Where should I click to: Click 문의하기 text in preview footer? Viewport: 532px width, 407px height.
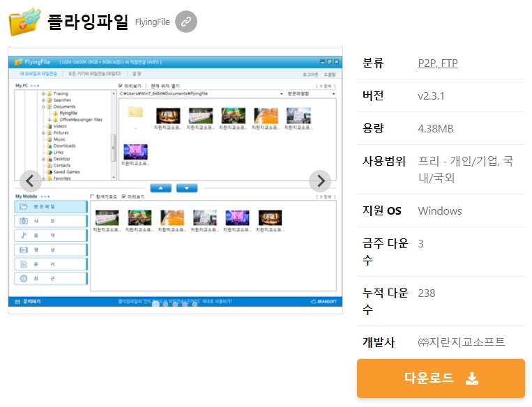pos(32,302)
